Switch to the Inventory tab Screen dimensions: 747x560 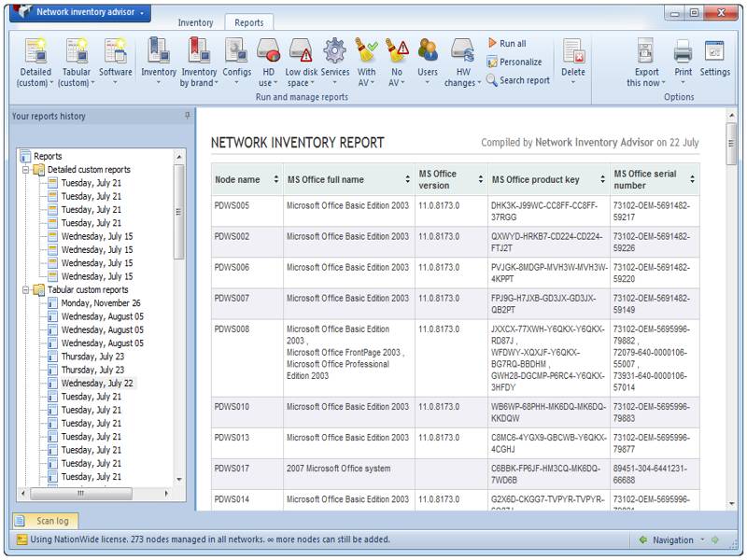pyautogui.click(x=195, y=22)
